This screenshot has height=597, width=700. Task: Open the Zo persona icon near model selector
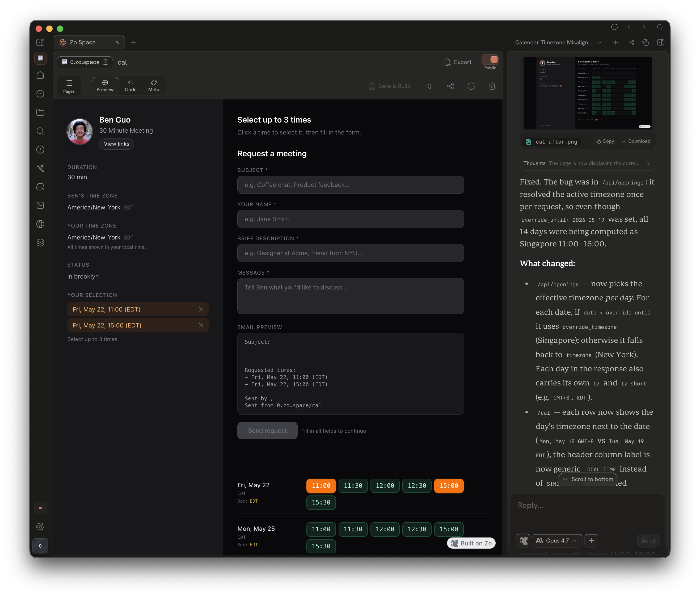[x=524, y=541]
